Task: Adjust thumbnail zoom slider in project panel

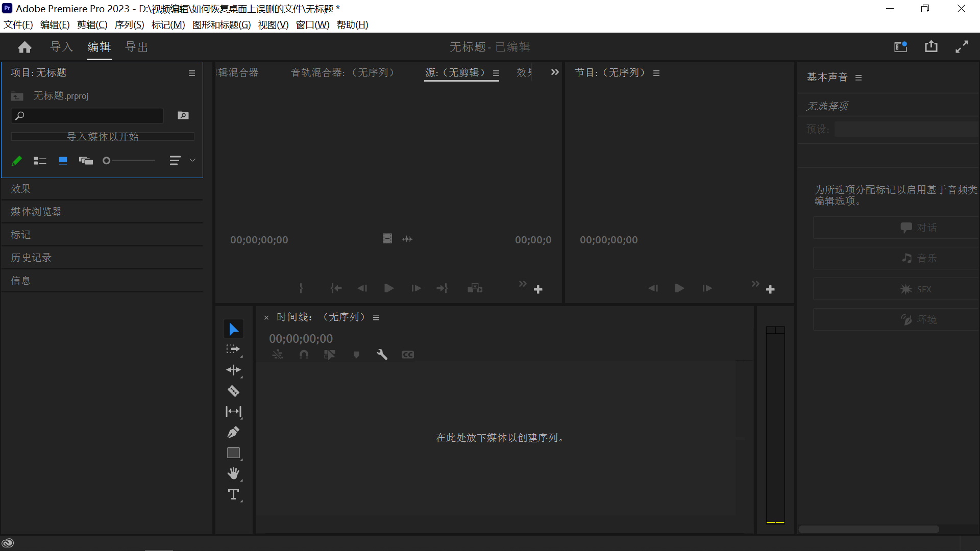Action: (129, 161)
